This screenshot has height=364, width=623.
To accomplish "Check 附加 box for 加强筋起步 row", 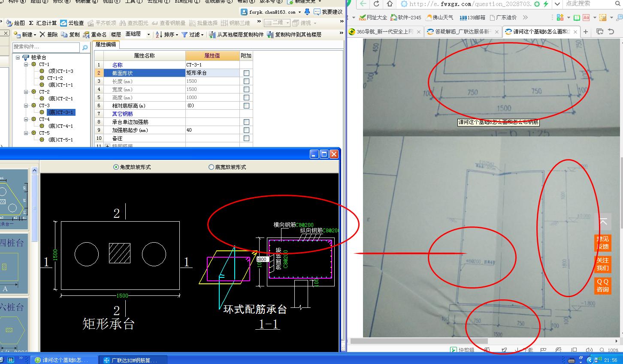I will (246, 130).
